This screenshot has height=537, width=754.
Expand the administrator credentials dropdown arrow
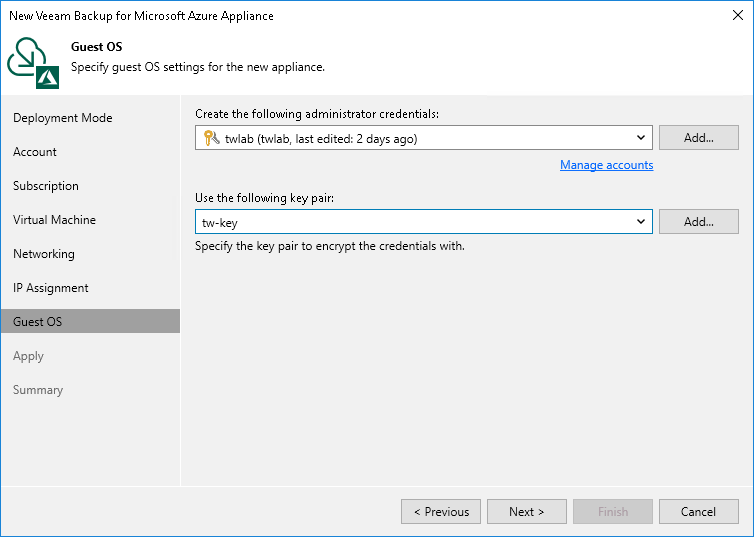click(641, 138)
